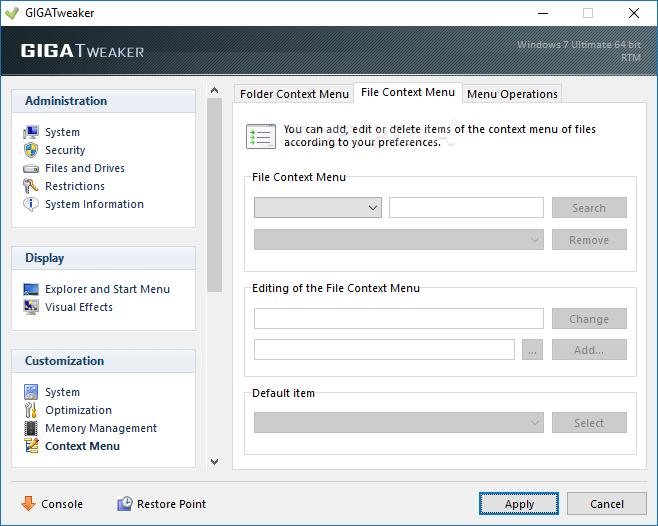Click the Search button
The width and height of the screenshot is (658, 526).
(x=589, y=207)
